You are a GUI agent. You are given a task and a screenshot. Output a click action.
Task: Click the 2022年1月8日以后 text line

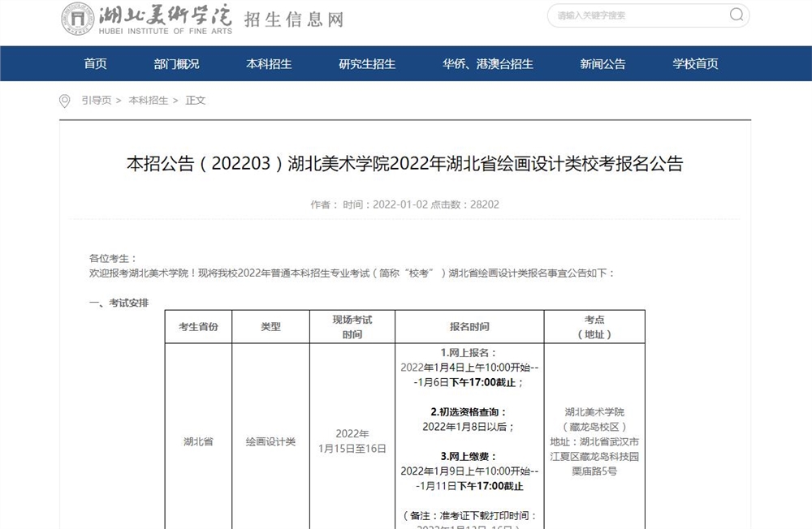click(469, 427)
